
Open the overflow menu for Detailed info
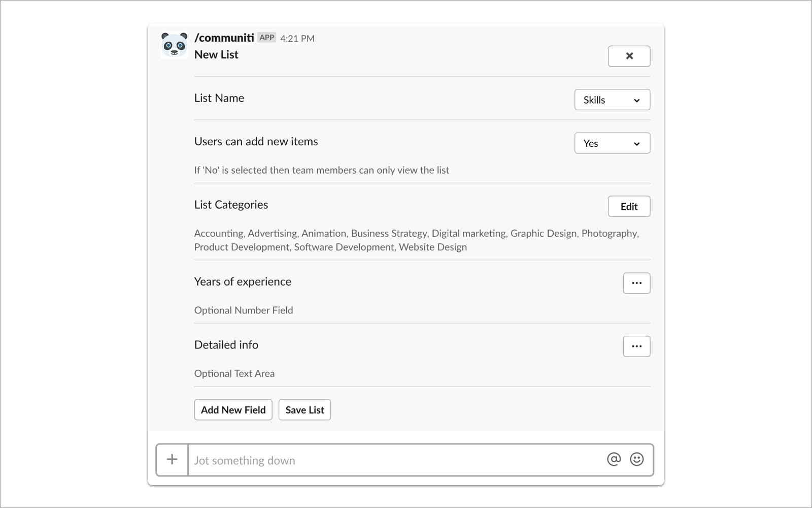[636, 346]
